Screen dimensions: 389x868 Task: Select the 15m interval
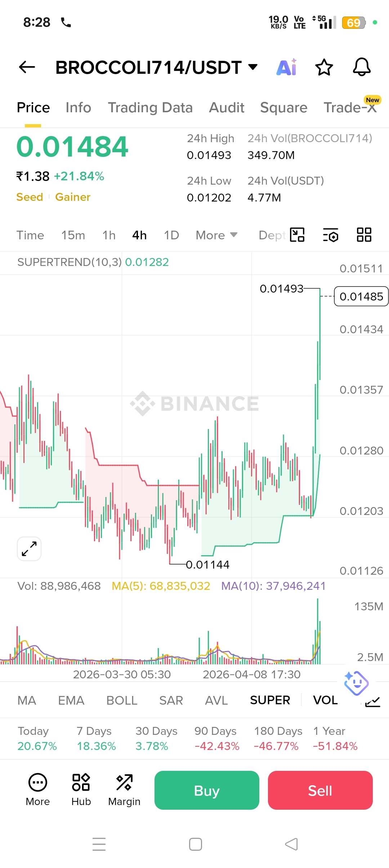[x=73, y=235]
